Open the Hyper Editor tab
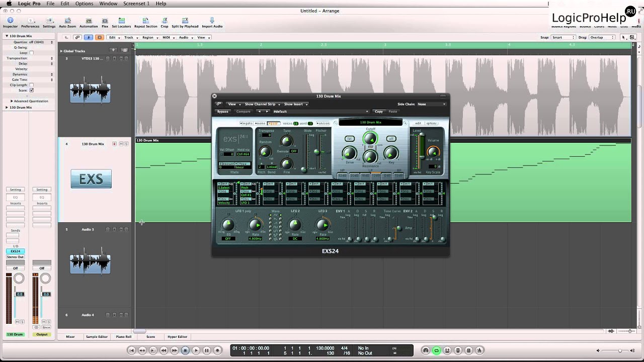 point(177,337)
